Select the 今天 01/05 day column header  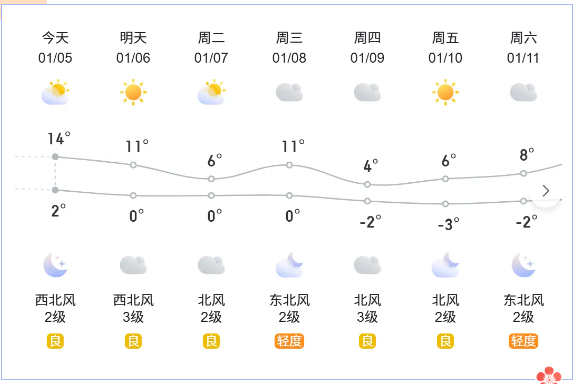click(55, 48)
